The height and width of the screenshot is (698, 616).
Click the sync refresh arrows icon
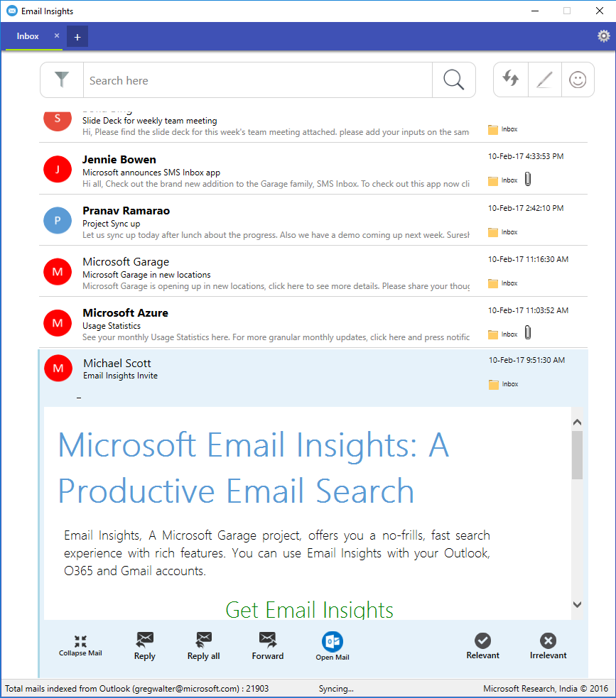(x=511, y=79)
